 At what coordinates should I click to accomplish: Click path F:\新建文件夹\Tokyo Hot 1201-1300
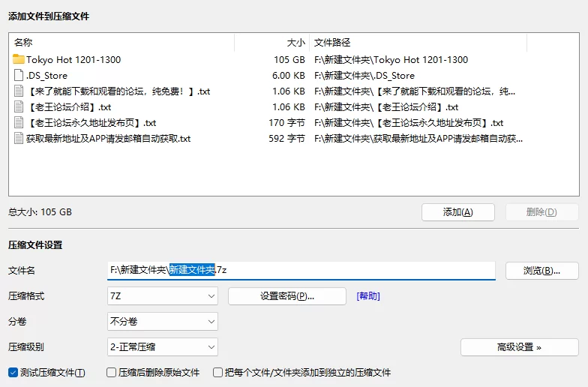391,60
